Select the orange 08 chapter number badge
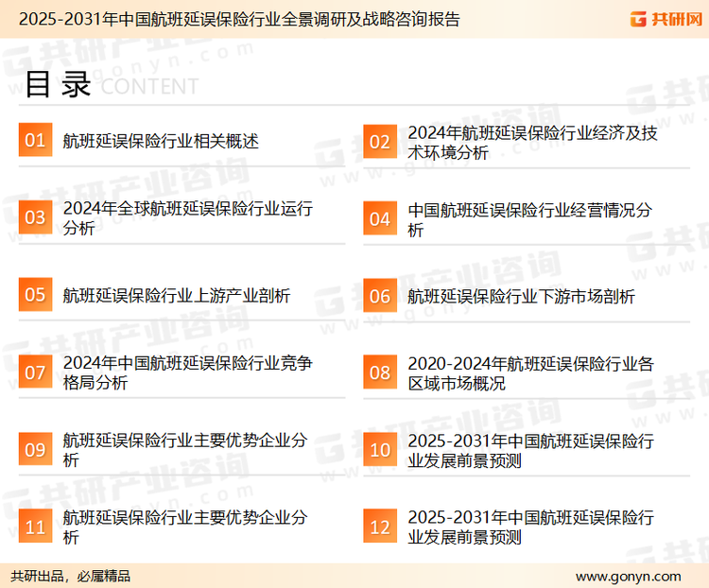This screenshot has width=709, height=588. click(380, 372)
